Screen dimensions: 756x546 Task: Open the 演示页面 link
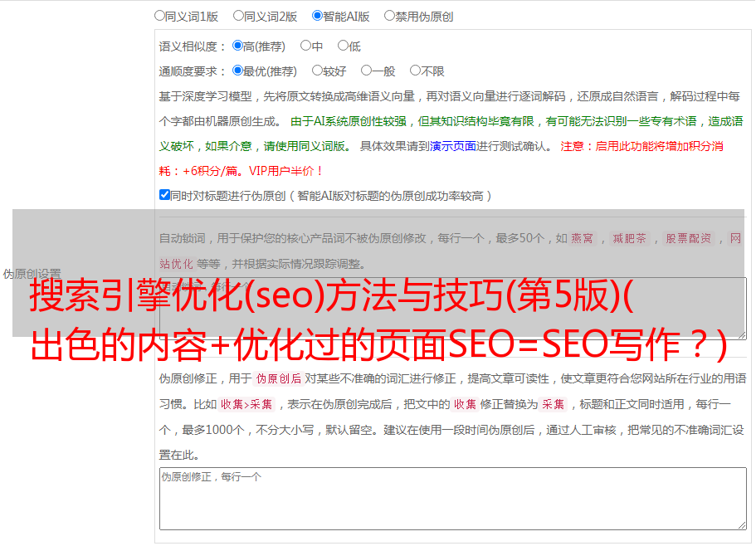click(x=453, y=146)
